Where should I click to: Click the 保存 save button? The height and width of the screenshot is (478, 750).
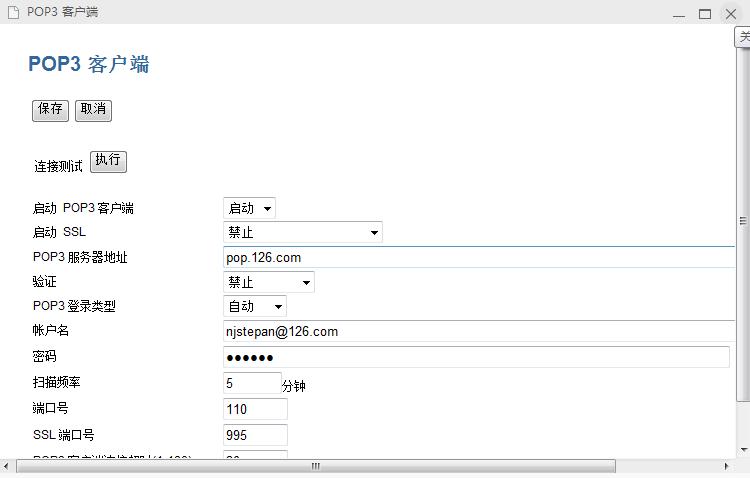(50, 111)
